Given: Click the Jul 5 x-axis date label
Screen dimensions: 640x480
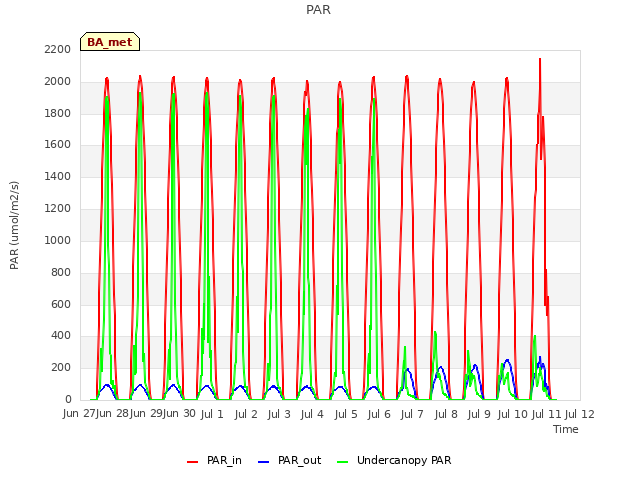Looking at the screenshot, I should [x=346, y=415].
